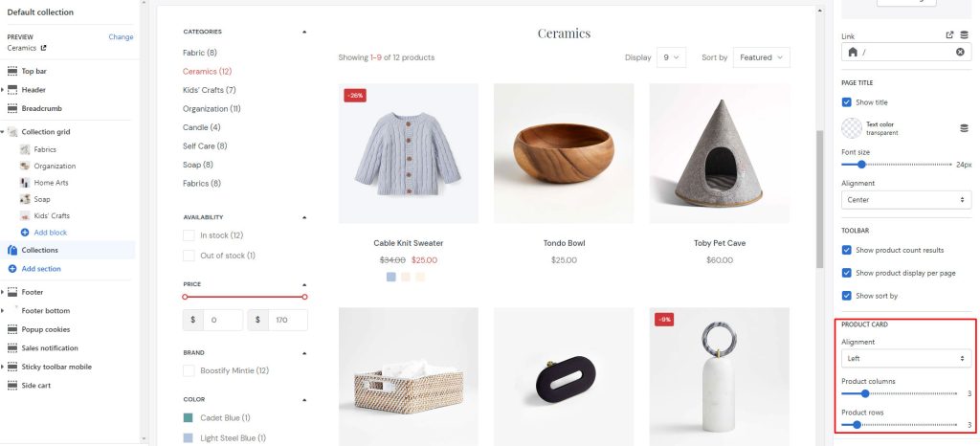Open the Link external-page icon
The image size is (980, 446).
950,35
